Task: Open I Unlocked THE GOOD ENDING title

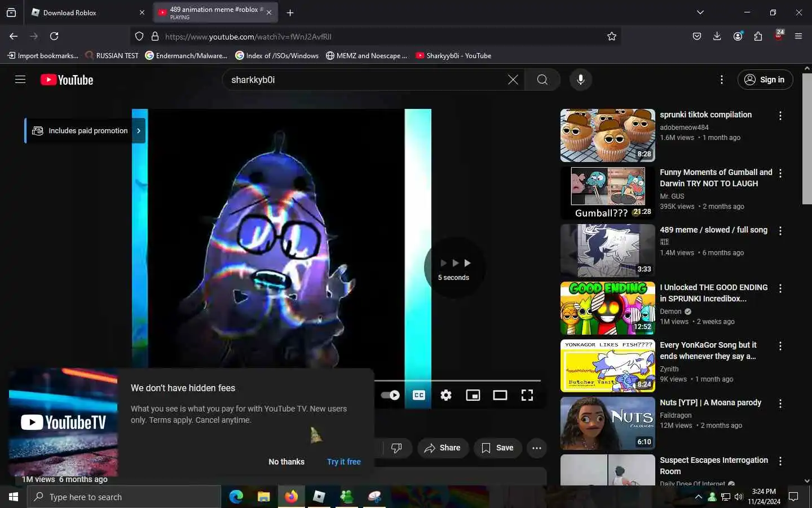Action: (714, 292)
